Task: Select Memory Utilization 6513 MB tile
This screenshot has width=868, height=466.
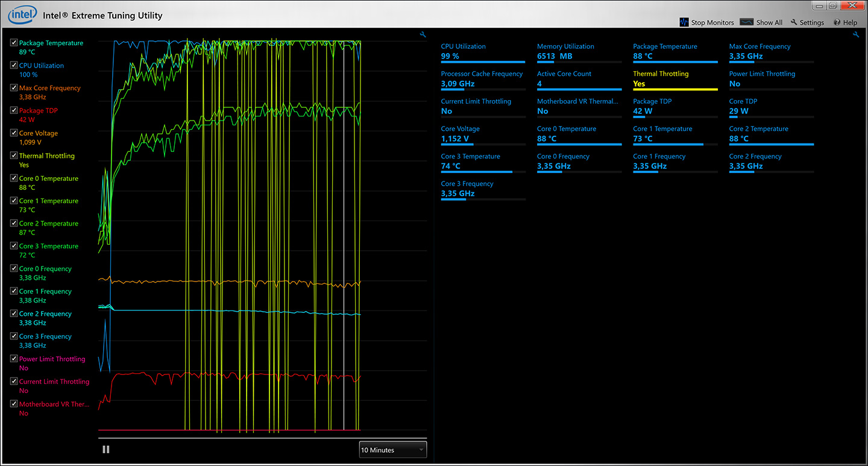Action: [579, 52]
